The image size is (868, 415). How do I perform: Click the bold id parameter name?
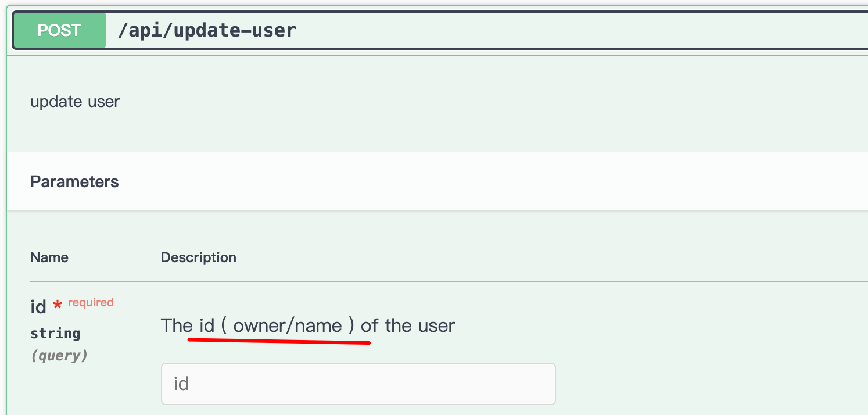pyautogui.click(x=38, y=306)
